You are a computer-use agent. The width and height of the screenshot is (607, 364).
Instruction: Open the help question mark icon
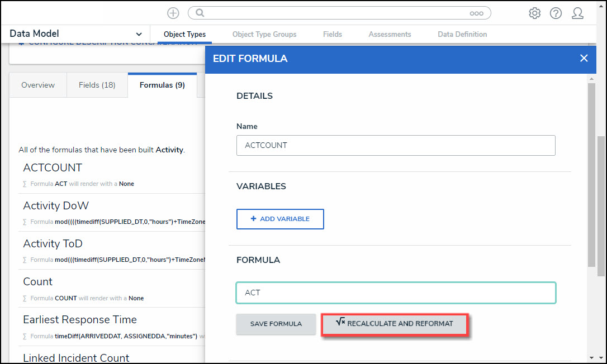pos(556,13)
